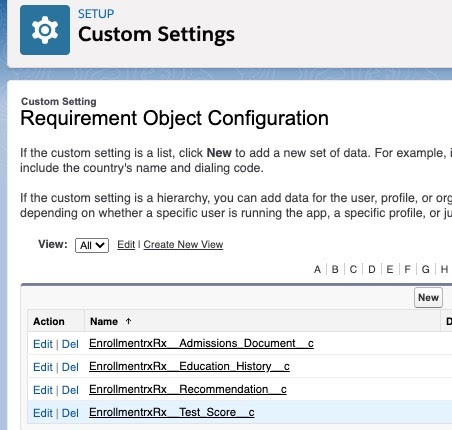The image size is (452, 430).
Task: Click the Name column sort arrow
Action: coord(129,321)
